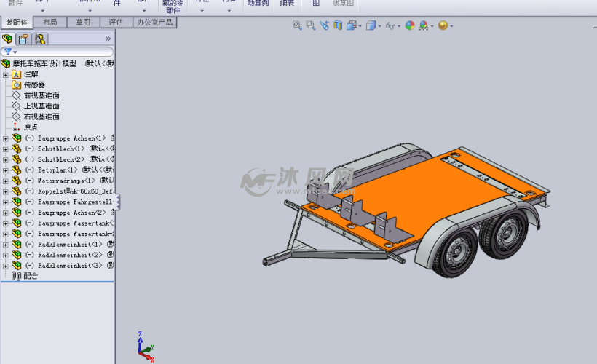Click the feature tree filter field
597x364 pixels.
point(62,52)
